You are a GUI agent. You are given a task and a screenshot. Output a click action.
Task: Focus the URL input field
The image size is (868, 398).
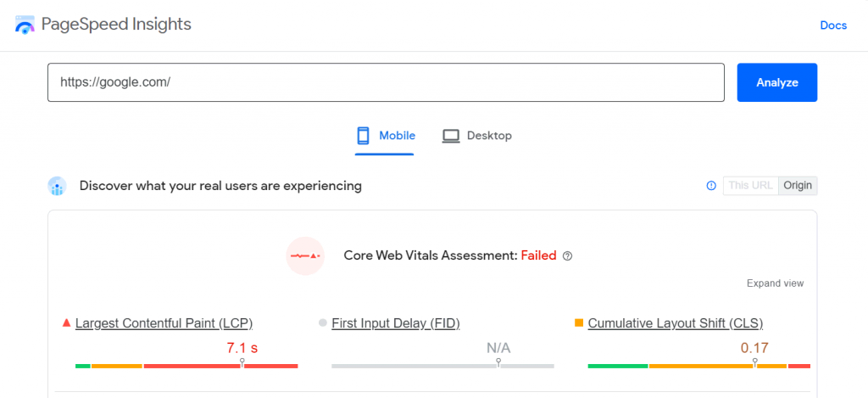click(386, 82)
